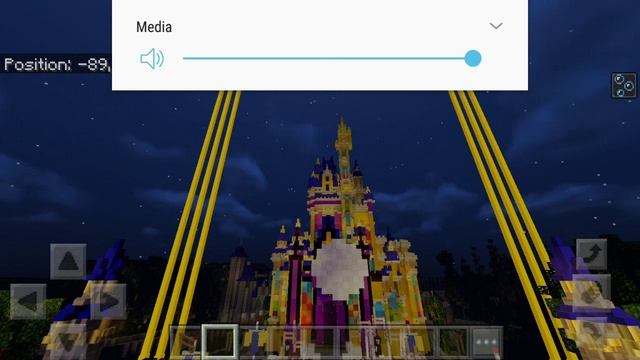The image size is (640, 360).
Task: Click the highlighted second hotbar slot
Action: point(220,342)
